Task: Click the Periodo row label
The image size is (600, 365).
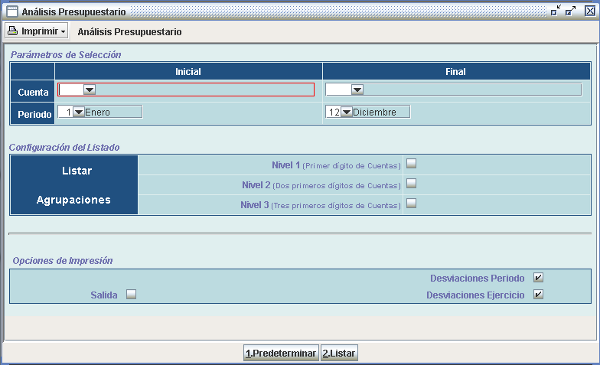Action: tap(34, 114)
